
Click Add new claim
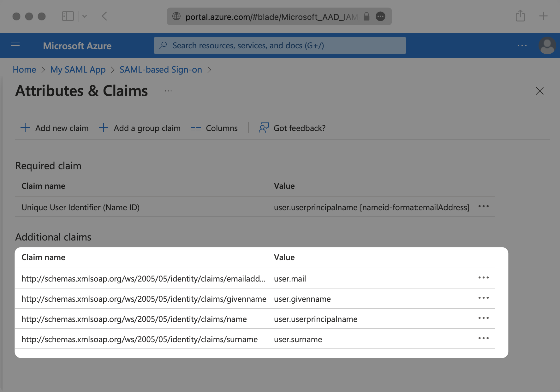(x=55, y=128)
